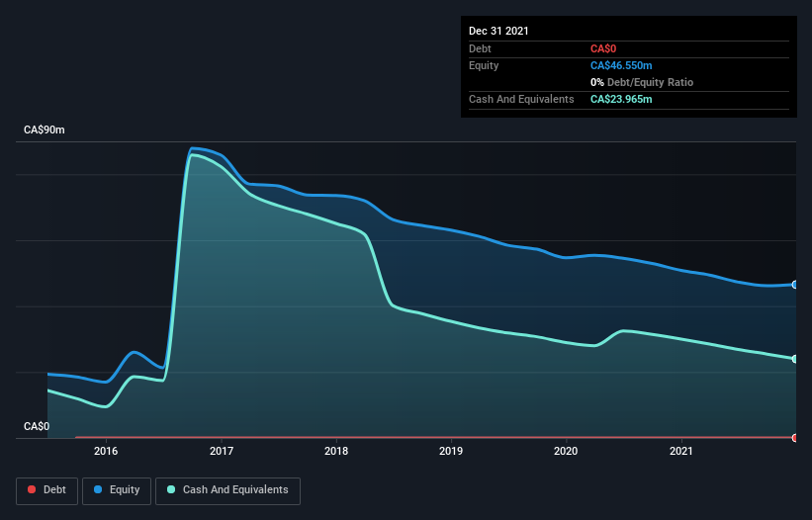Click the blue Equity legend dot

coord(98,489)
